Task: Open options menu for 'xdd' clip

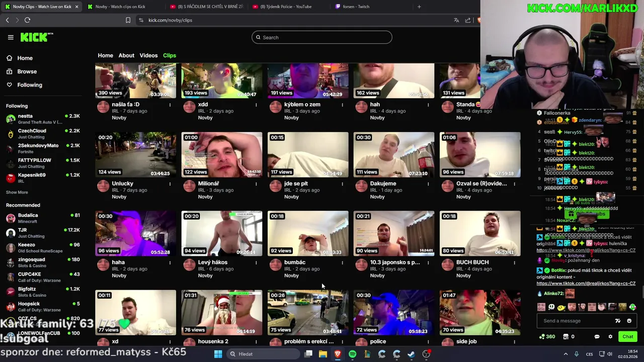Action: [x=256, y=105]
